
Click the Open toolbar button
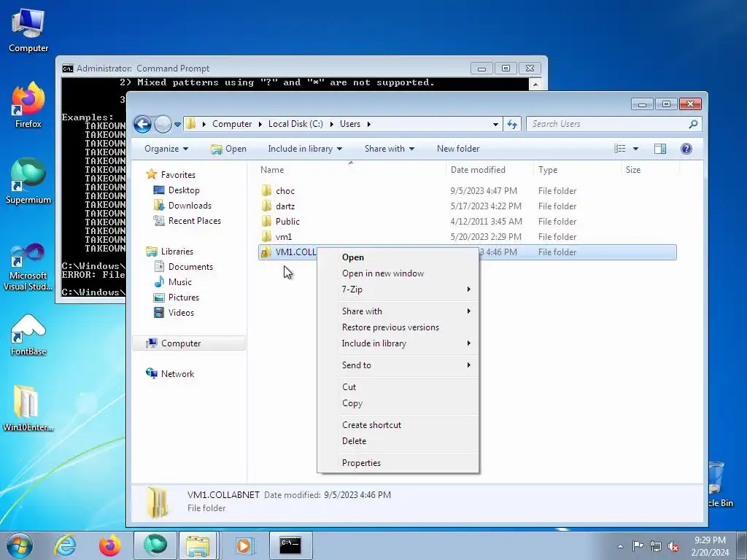tap(228, 149)
